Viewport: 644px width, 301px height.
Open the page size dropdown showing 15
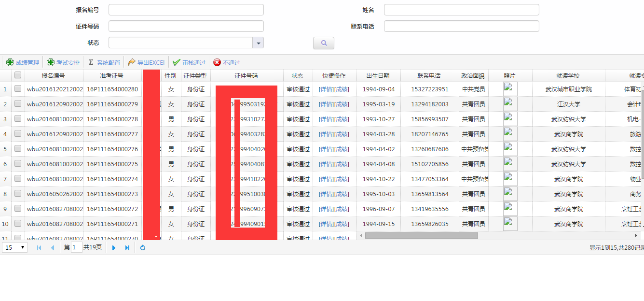point(15,247)
